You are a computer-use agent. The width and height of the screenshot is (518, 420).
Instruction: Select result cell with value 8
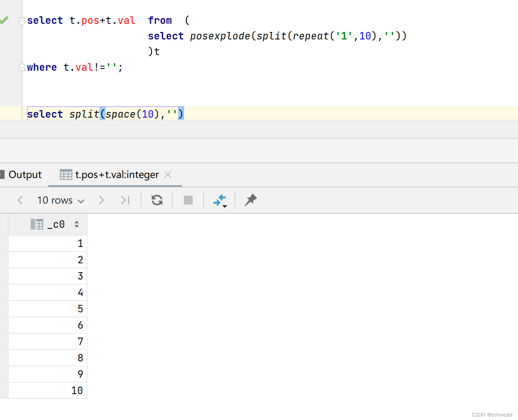[x=48, y=358]
